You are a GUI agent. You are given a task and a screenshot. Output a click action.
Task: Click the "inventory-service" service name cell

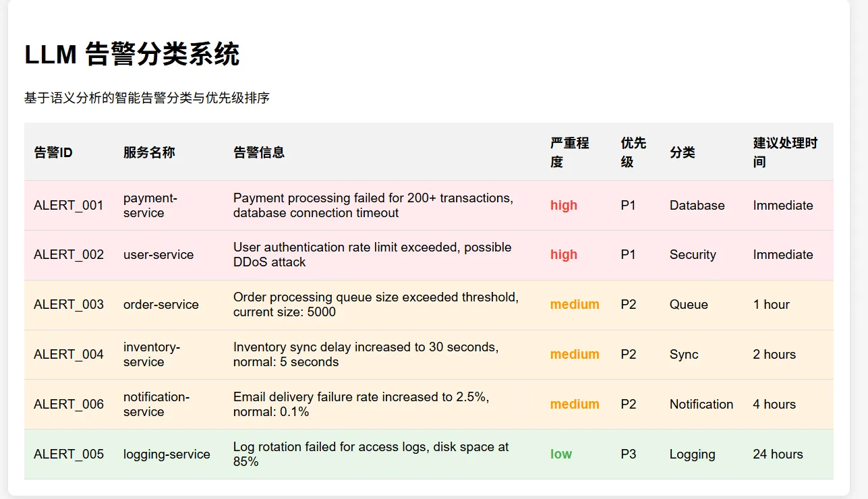coord(152,355)
